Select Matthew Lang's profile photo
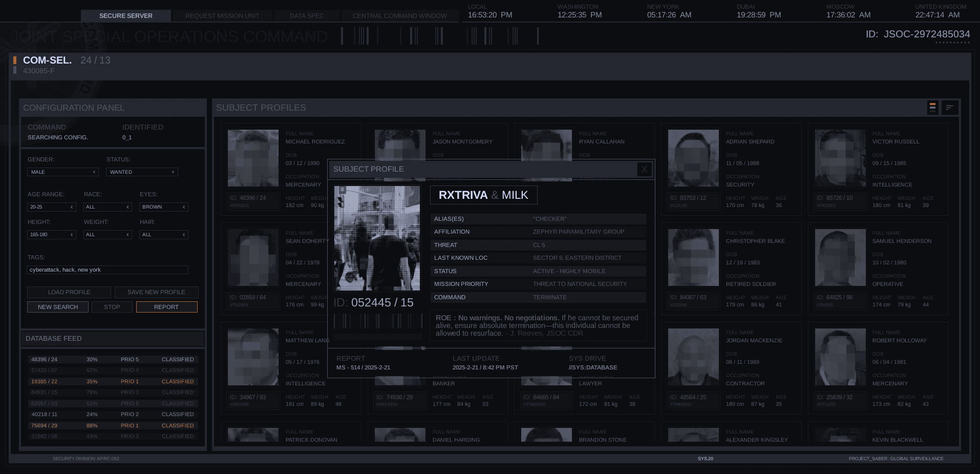980x474 pixels. [x=253, y=357]
